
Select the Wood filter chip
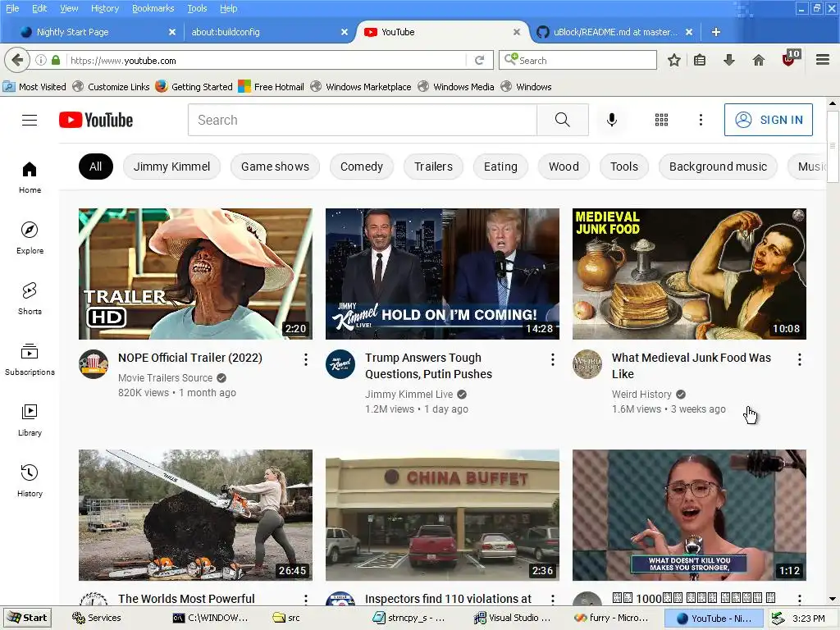(x=564, y=167)
